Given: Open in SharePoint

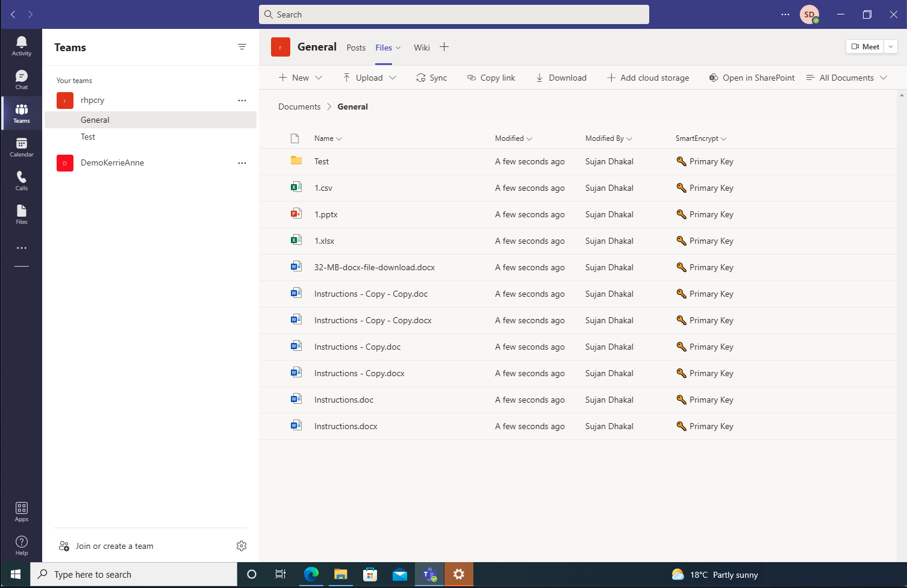Looking at the screenshot, I should click(x=752, y=78).
